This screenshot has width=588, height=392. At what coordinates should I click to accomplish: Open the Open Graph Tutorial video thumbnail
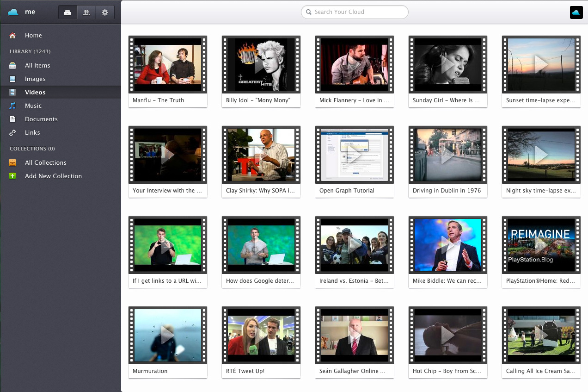click(x=354, y=155)
